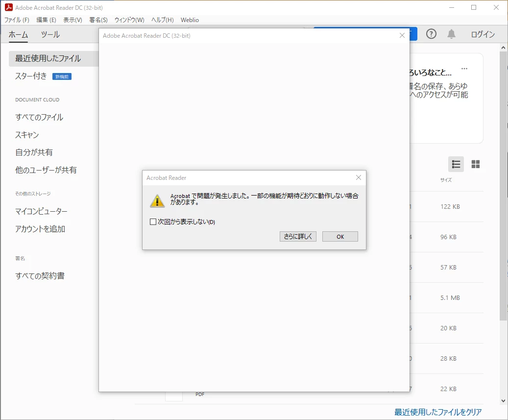
Task: Open すべての契約書 in sidebar
Action: point(40,276)
